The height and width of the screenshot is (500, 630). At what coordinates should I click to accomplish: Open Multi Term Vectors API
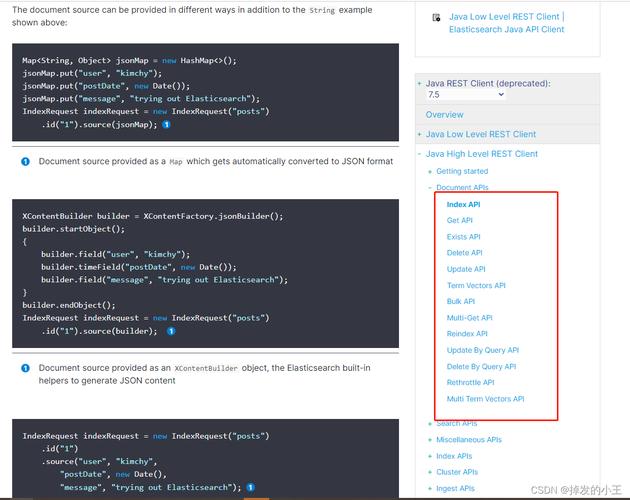pos(485,399)
